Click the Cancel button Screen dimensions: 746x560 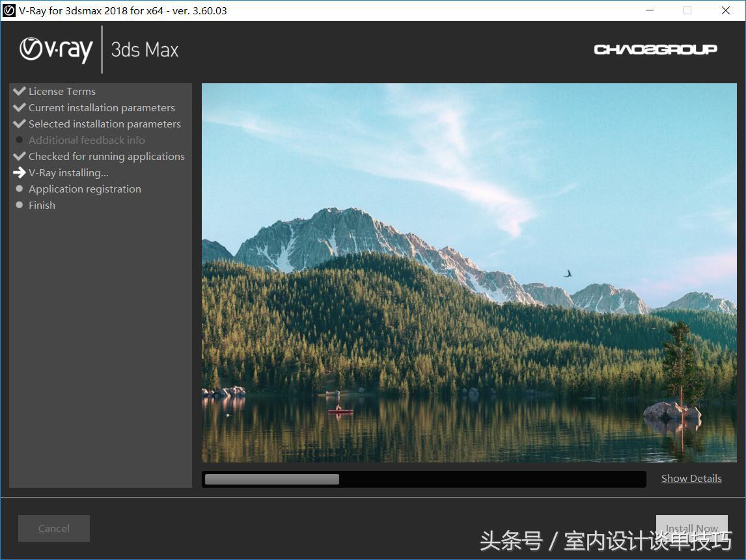[x=53, y=528]
